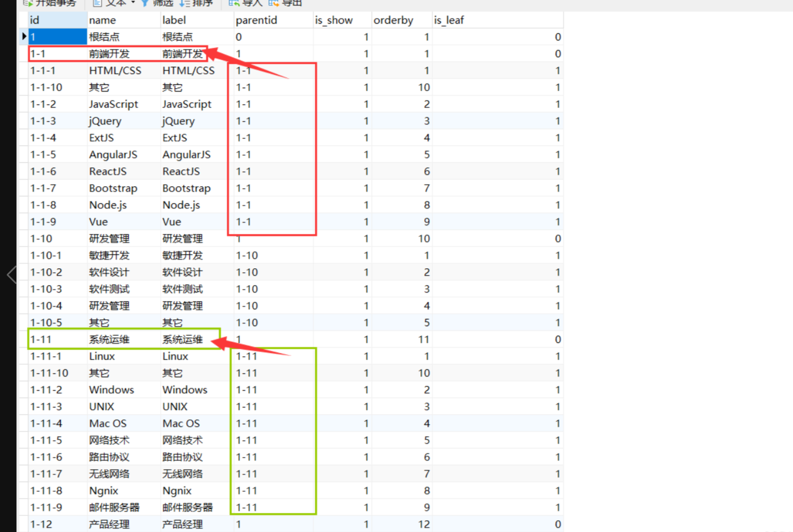Select the id cell 1-1-10
793x532 pixels.
(57, 88)
